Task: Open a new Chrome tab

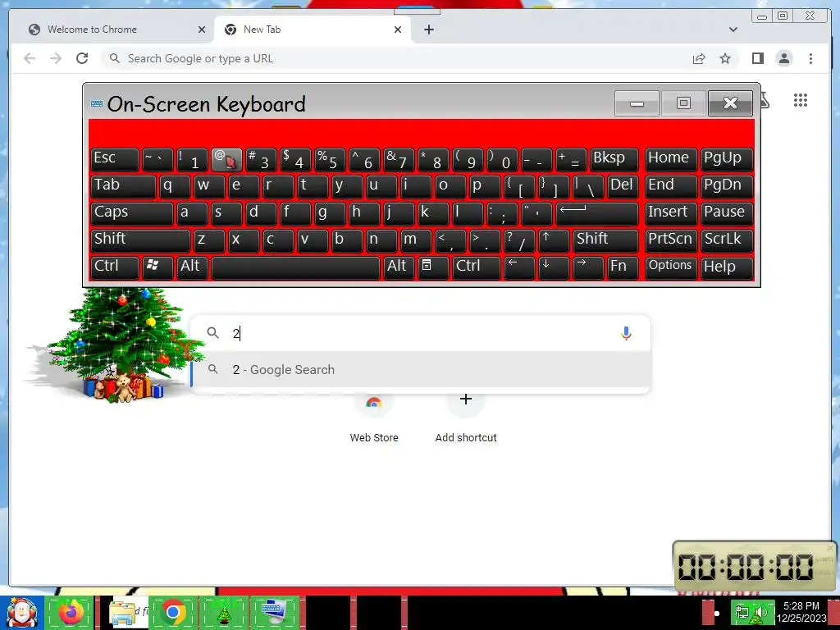Action: pyautogui.click(x=428, y=30)
